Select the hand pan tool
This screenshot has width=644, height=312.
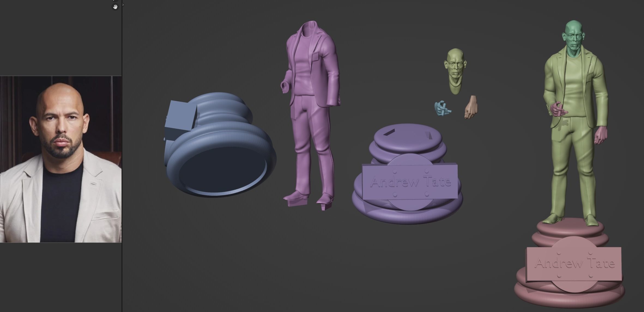click(x=115, y=7)
